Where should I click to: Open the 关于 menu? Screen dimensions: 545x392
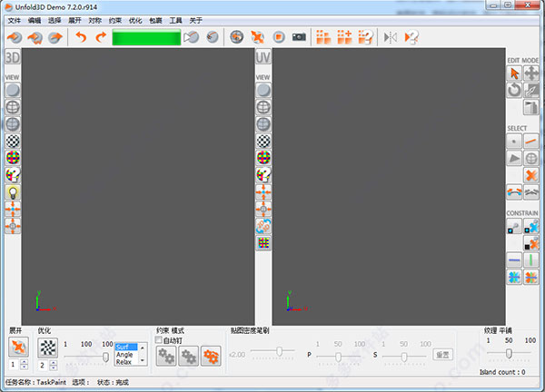pos(195,21)
